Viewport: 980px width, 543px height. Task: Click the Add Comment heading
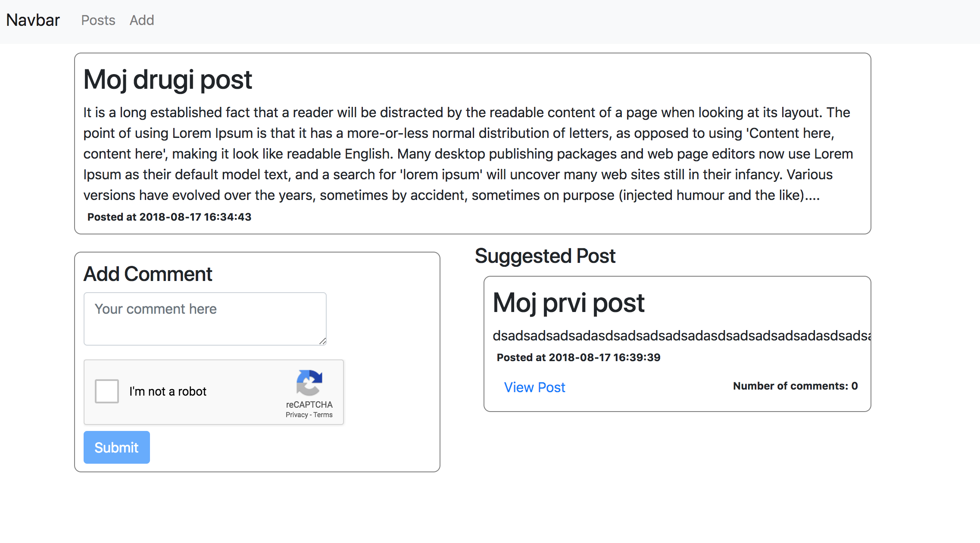point(148,274)
